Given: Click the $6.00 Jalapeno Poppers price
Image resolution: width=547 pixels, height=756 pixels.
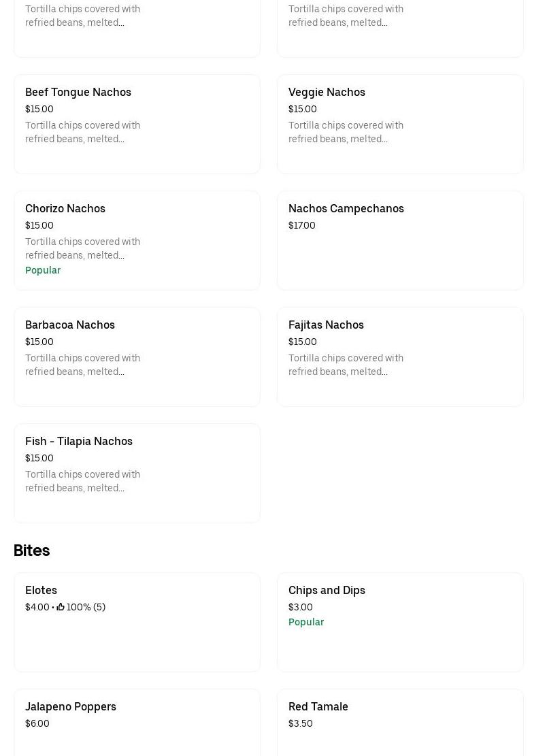Looking at the screenshot, I should 37,723.
